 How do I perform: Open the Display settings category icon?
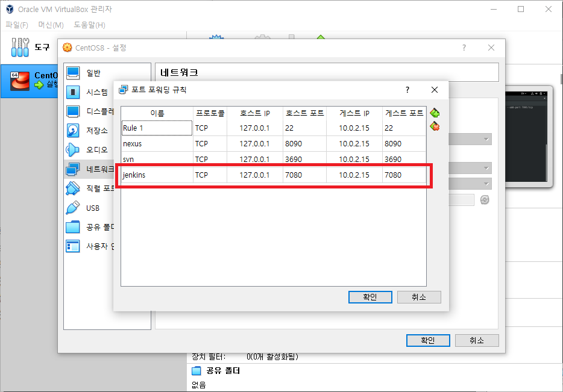click(x=73, y=111)
